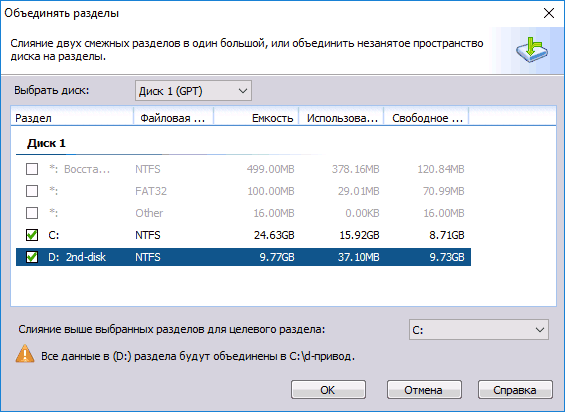Select the C: NTFS partition row

pyautogui.click(x=243, y=235)
